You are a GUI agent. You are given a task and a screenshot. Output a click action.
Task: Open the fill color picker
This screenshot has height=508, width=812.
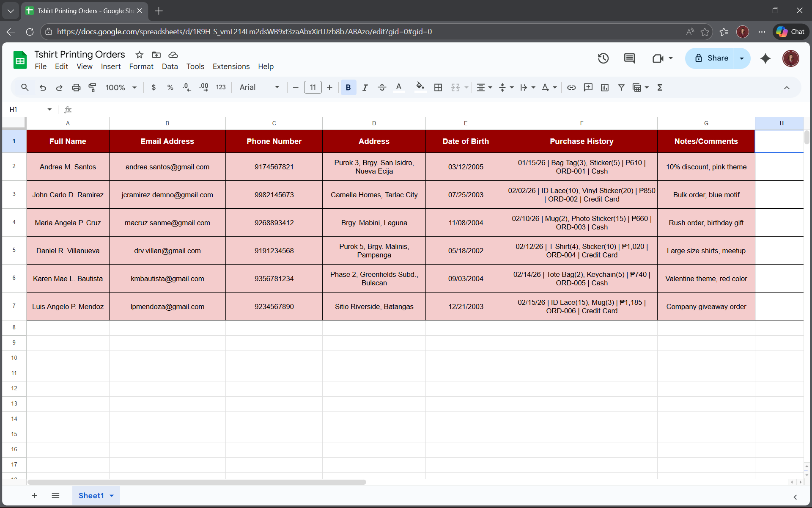point(420,88)
